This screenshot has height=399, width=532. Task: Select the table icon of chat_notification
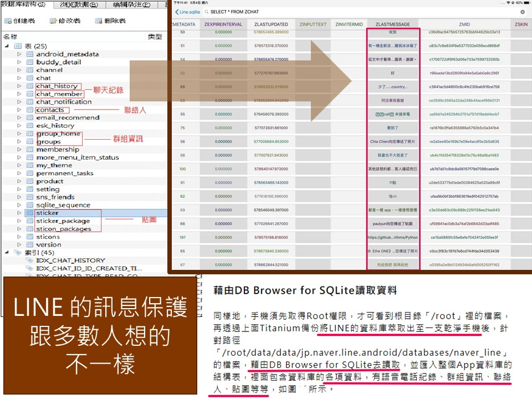point(30,102)
